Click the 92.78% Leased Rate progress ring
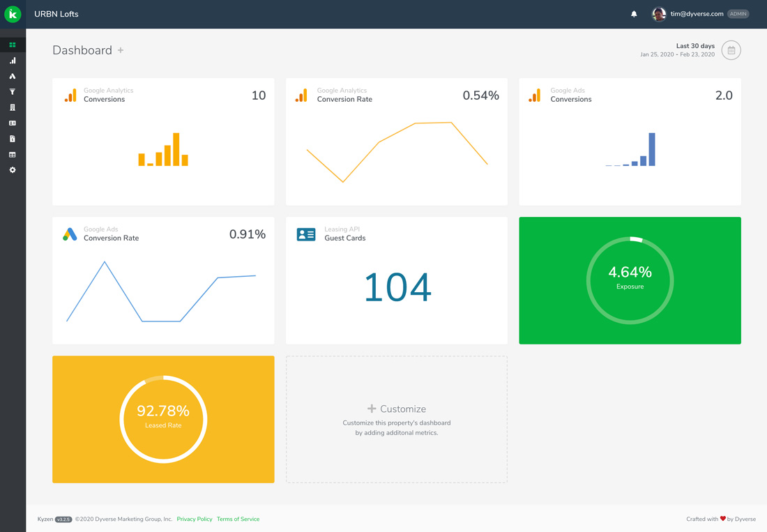 tap(163, 419)
